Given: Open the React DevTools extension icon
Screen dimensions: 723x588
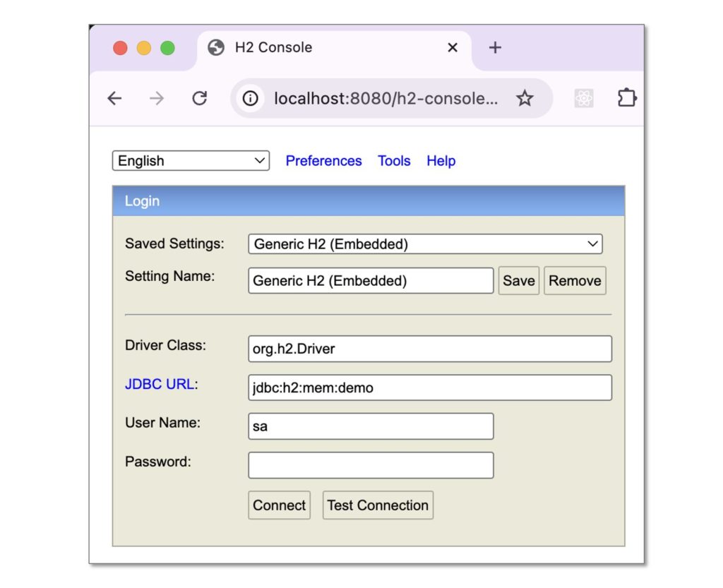Looking at the screenshot, I should 583,99.
